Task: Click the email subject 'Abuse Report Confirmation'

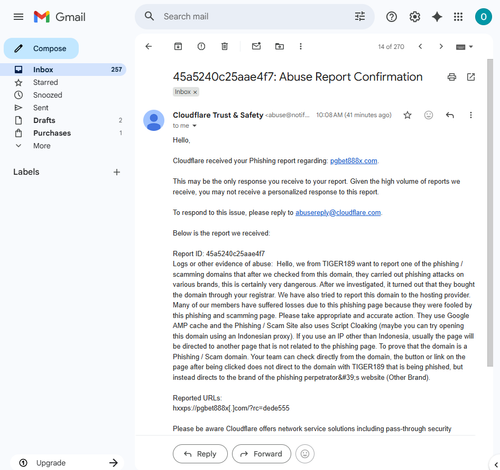Action: [351, 77]
